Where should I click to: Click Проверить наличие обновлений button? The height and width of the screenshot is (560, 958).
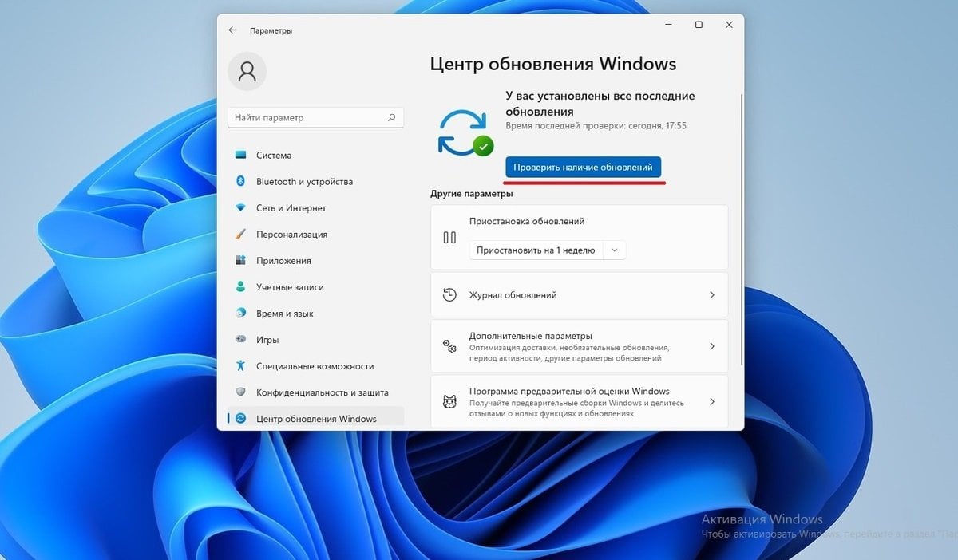583,168
